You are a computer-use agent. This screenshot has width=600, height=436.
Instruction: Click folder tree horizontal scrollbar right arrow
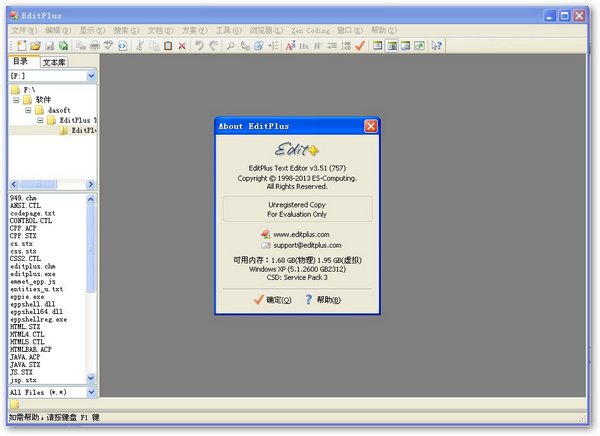91,184
